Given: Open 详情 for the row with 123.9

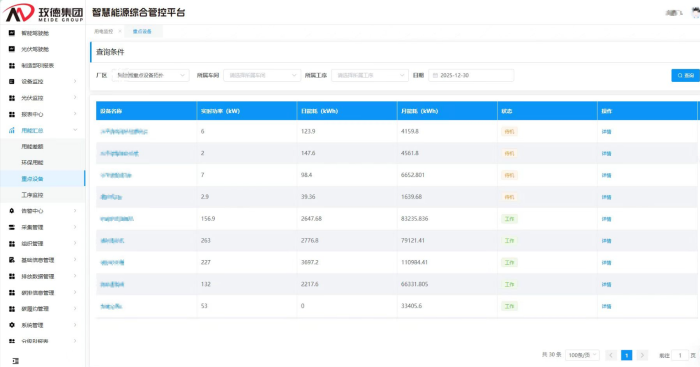Looking at the screenshot, I should (x=606, y=132).
